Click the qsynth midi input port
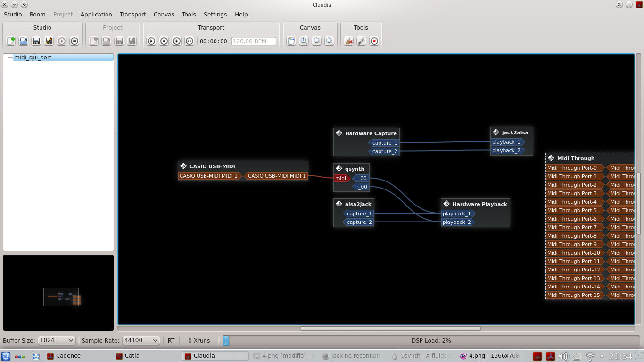 click(x=341, y=178)
